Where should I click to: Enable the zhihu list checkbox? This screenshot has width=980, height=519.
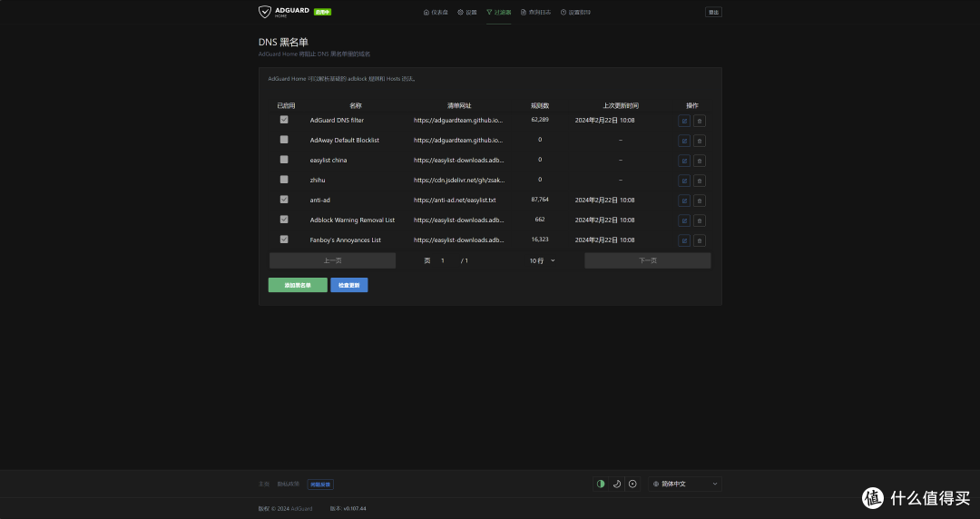[284, 180]
